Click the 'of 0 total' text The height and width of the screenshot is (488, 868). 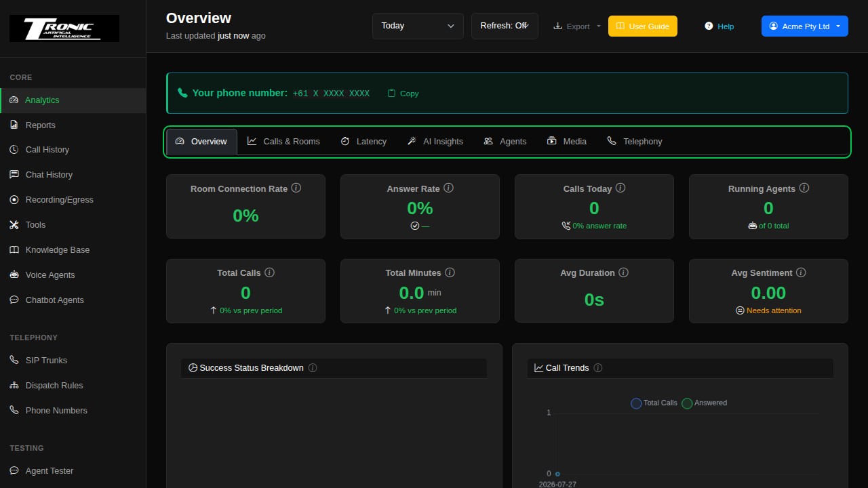click(x=774, y=226)
